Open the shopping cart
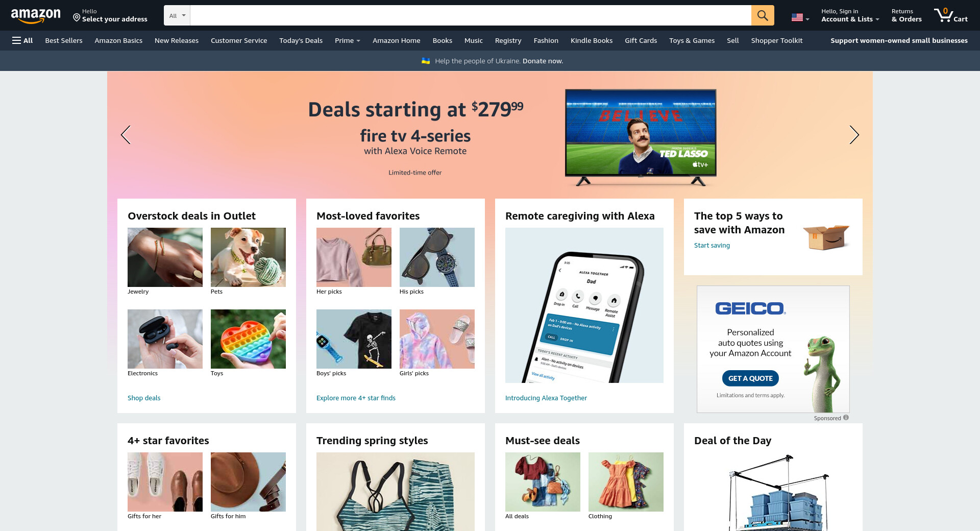The height and width of the screenshot is (531, 980). [950, 15]
